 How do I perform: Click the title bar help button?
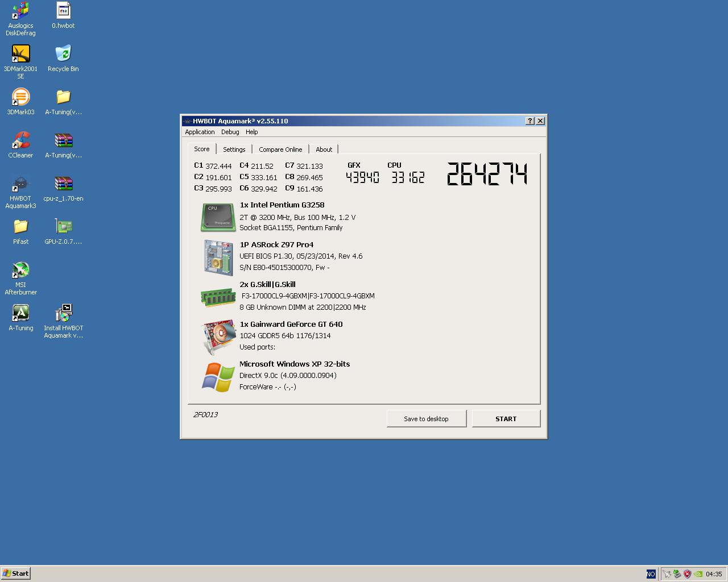530,121
